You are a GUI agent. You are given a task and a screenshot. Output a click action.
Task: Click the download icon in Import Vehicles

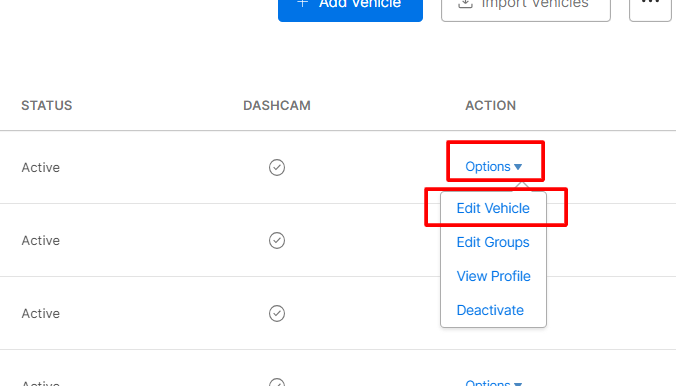465,3
